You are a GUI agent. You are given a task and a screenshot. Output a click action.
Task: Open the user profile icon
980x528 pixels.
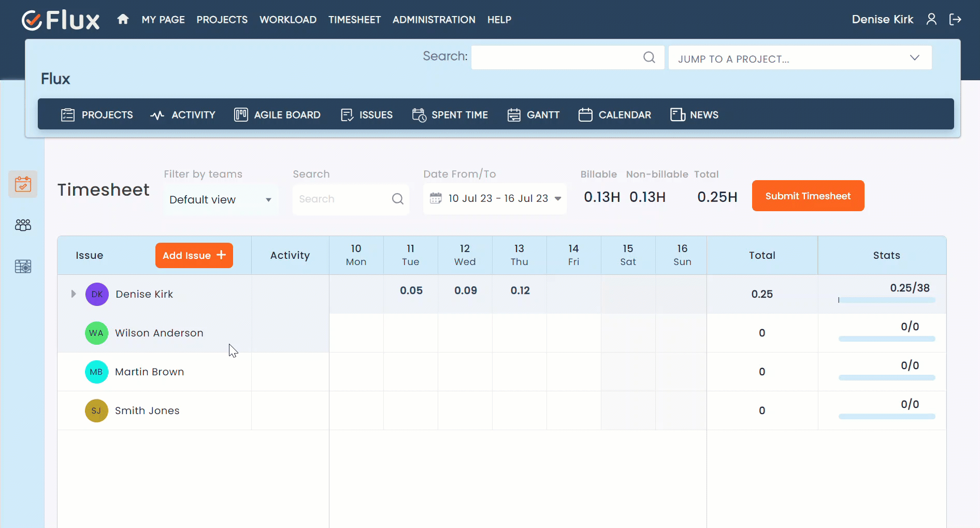(931, 20)
